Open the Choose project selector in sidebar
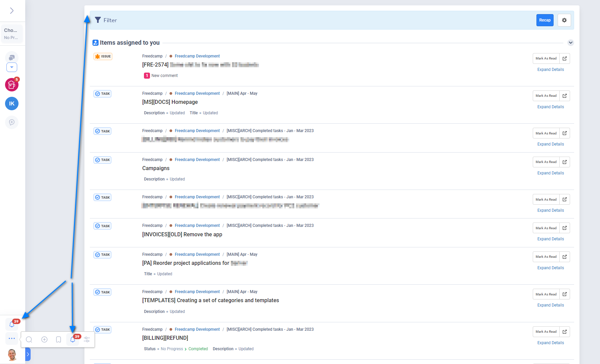 pyautogui.click(x=12, y=34)
